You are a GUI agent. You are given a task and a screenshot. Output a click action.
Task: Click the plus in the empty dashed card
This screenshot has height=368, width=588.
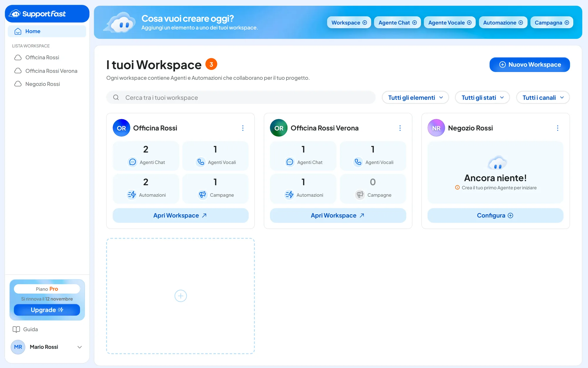coord(181,296)
